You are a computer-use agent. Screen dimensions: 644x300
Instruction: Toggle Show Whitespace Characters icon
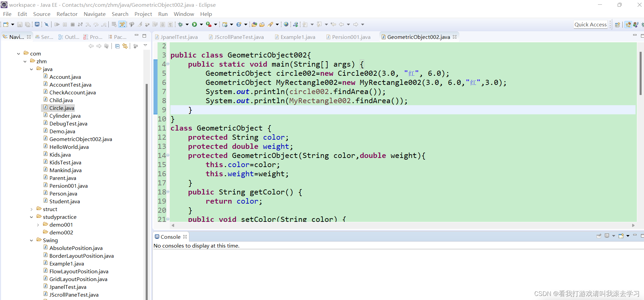pos(170,24)
